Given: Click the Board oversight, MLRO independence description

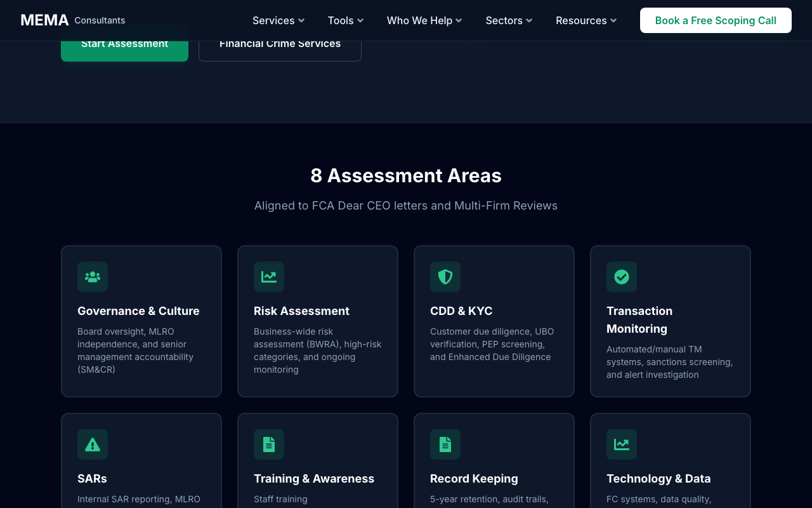Looking at the screenshot, I should click(136, 351).
